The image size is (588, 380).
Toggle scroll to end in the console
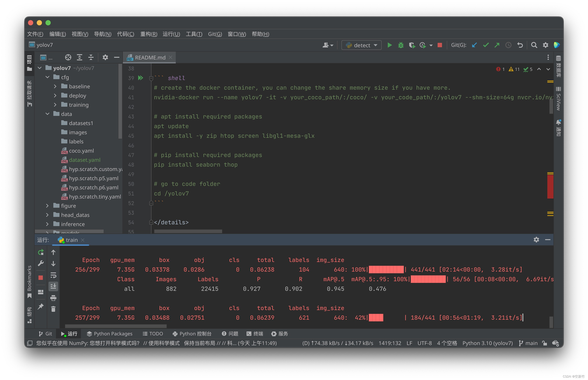point(53,286)
